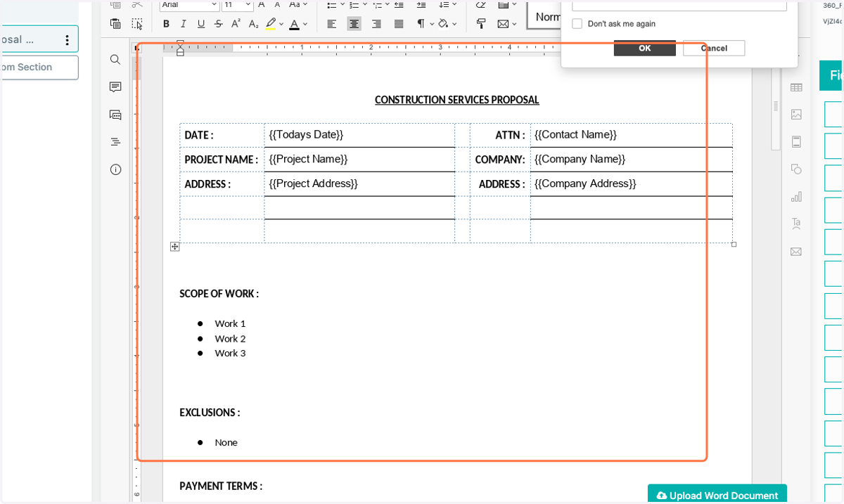
Task: Decrease paragraph indent
Action: point(399,4)
